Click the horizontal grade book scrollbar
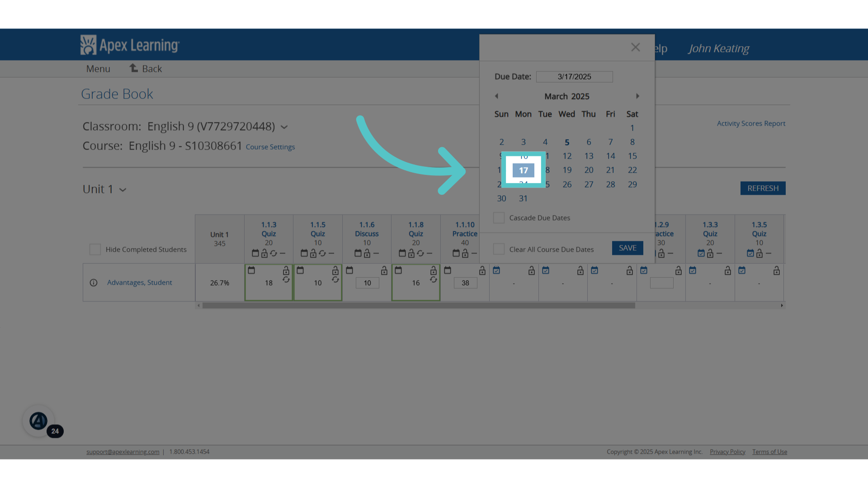 419,306
